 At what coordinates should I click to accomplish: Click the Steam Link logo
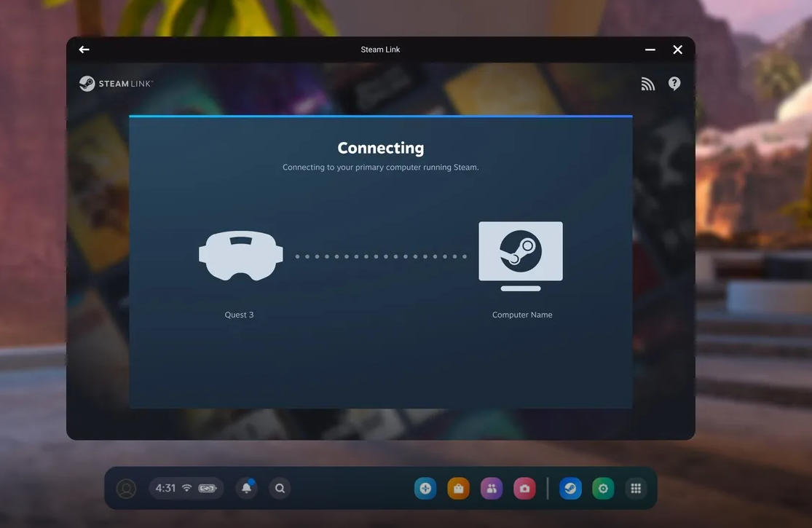(116, 83)
